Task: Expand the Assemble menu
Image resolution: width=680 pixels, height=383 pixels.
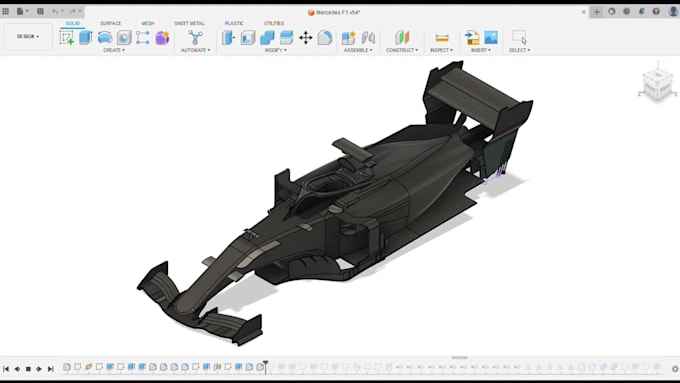Action: tap(358, 50)
